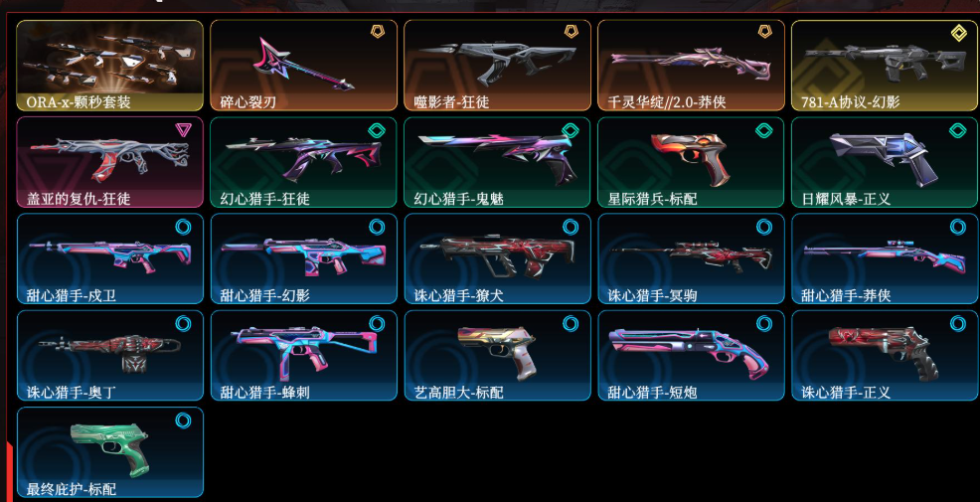
Task: Select the green 最终庇护-标配 pistol skin
Action: click(110, 452)
